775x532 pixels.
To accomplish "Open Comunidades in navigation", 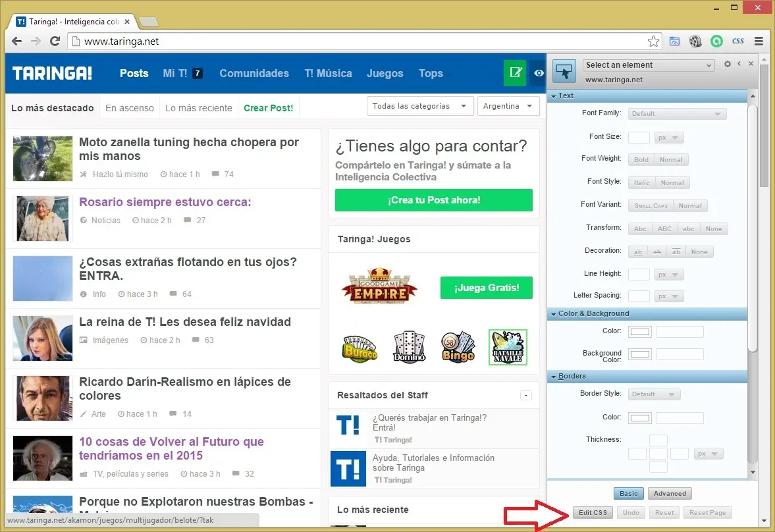I will (x=254, y=73).
